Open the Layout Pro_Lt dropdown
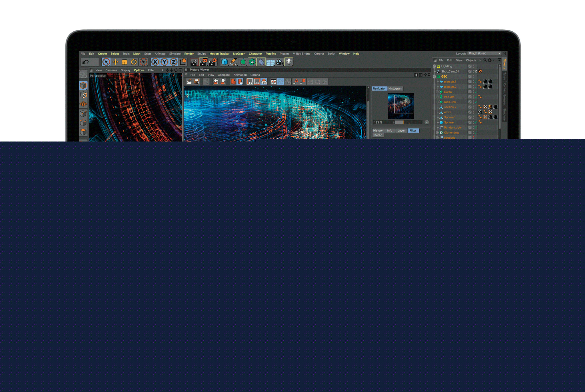585x392 pixels. click(484, 54)
